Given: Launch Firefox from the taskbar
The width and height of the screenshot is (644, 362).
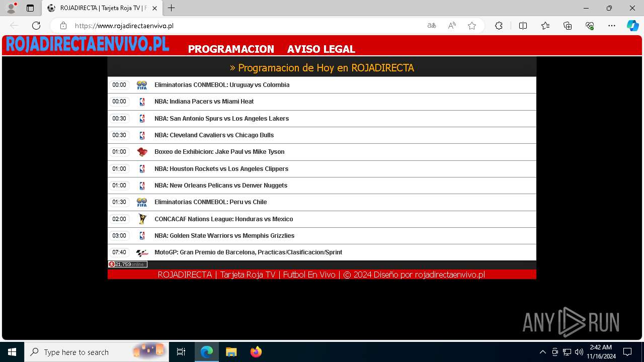Looking at the screenshot, I should click(x=256, y=352).
